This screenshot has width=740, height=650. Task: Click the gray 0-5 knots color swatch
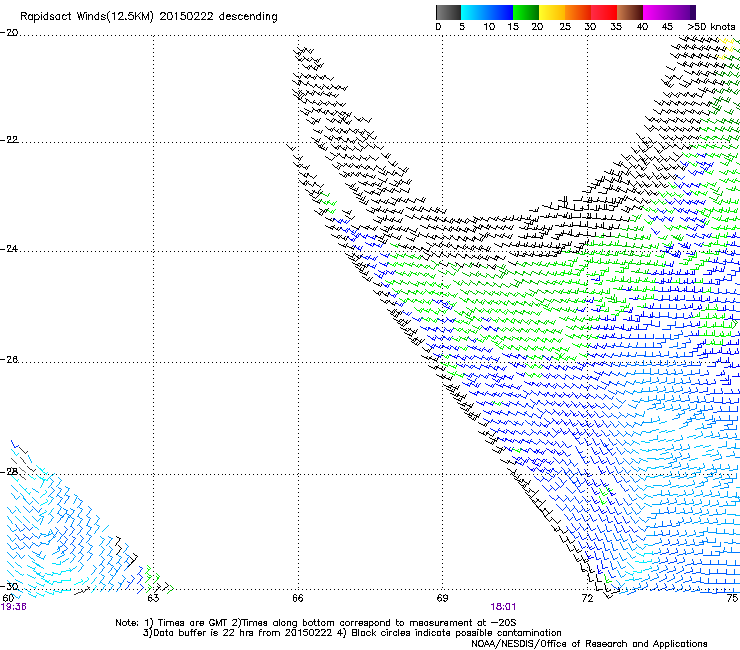click(448, 12)
